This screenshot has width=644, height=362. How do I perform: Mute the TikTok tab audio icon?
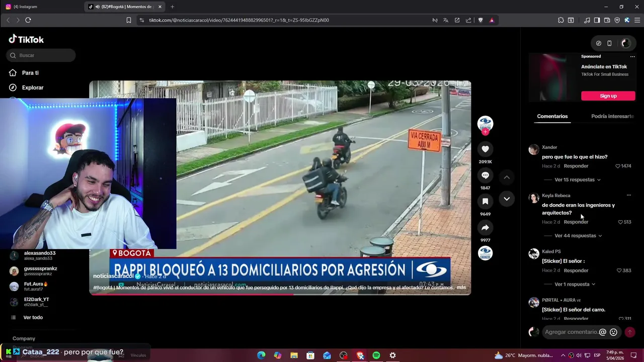click(x=97, y=7)
